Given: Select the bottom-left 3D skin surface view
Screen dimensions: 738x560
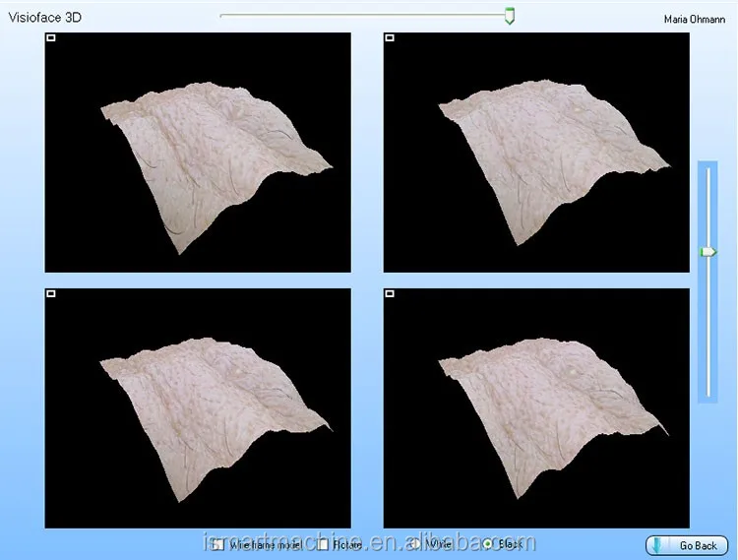Looking at the screenshot, I should pos(198,407).
